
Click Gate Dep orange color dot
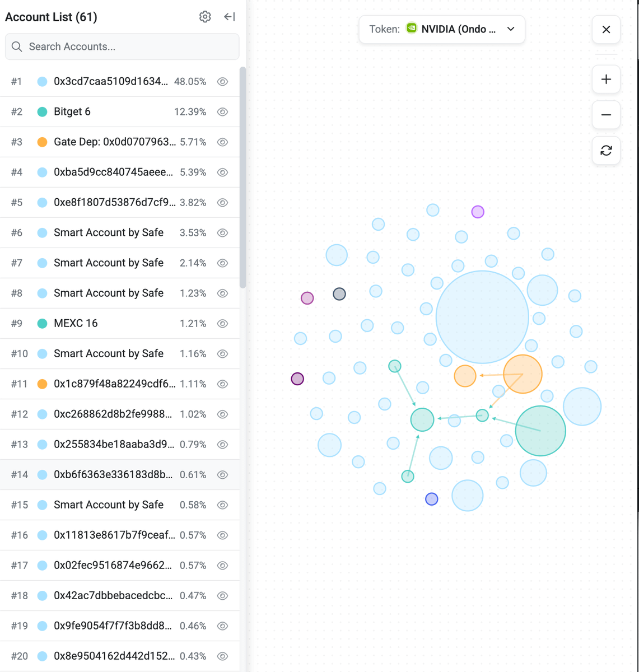point(42,142)
